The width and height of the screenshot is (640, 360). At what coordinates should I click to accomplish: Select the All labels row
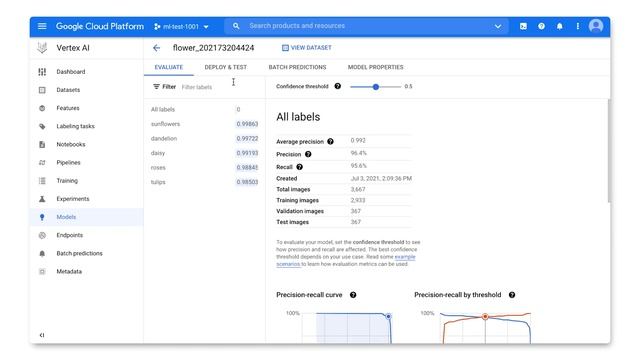(x=204, y=109)
